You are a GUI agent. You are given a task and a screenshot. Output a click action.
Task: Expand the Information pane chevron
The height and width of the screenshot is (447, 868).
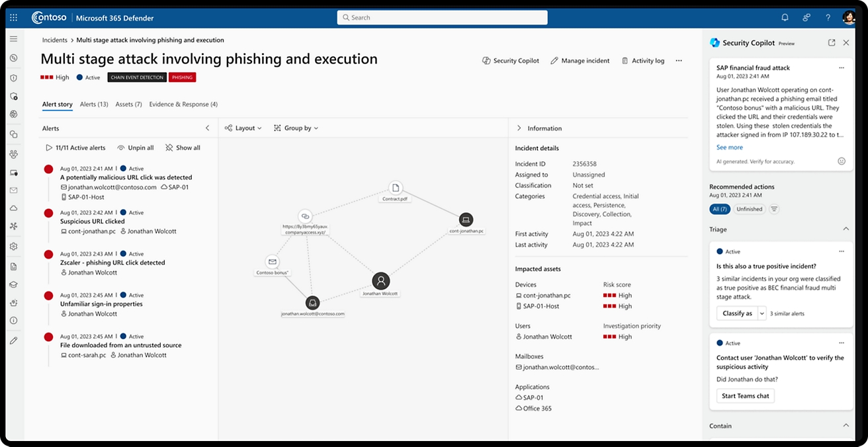click(519, 128)
